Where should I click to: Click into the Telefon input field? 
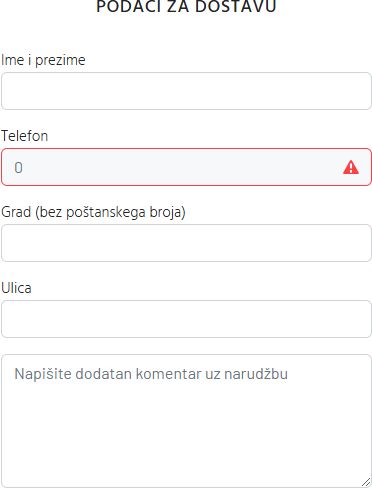tap(186, 167)
